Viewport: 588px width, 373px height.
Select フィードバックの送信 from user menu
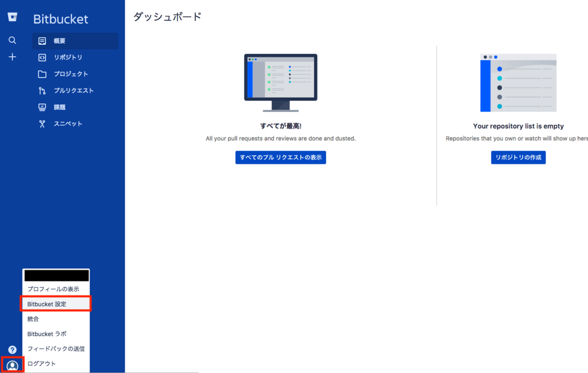click(x=56, y=349)
